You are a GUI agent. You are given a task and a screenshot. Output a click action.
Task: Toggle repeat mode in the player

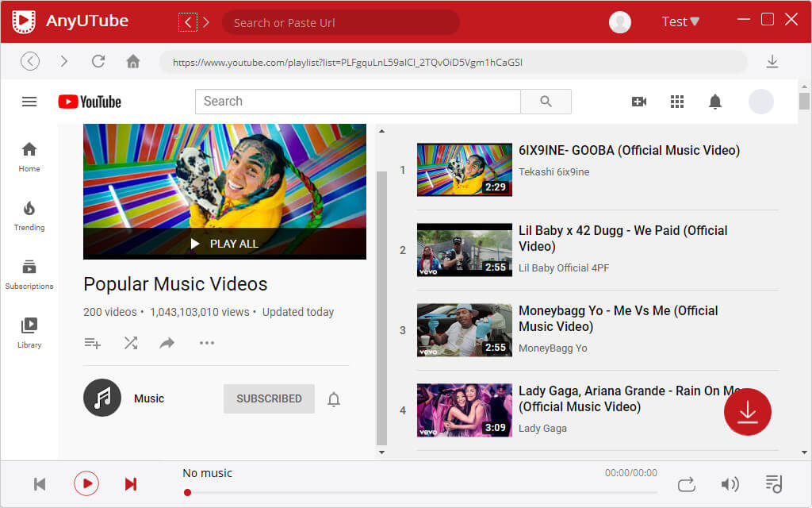coord(686,484)
